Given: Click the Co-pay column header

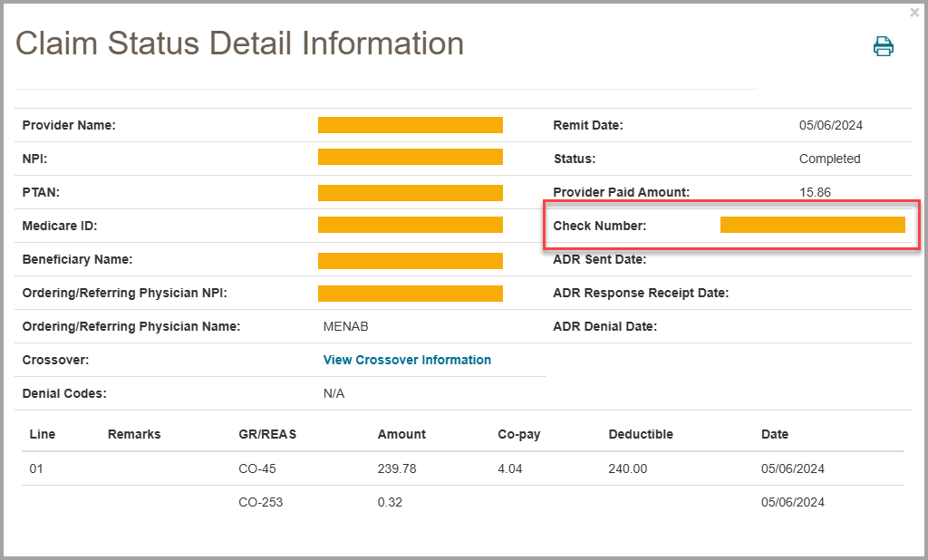Looking at the screenshot, I should coord(519,434).
